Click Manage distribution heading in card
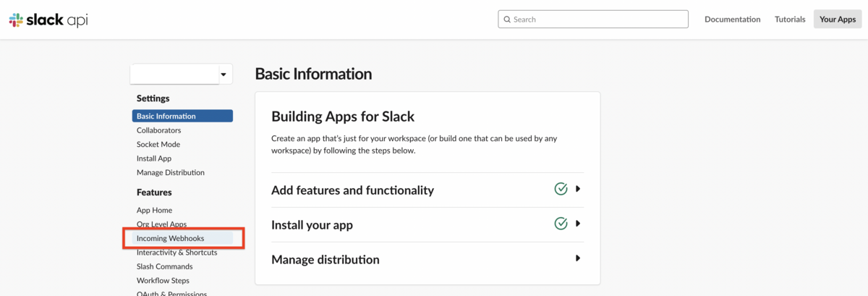Screen dimensions: 868x296 click(325, 259)
